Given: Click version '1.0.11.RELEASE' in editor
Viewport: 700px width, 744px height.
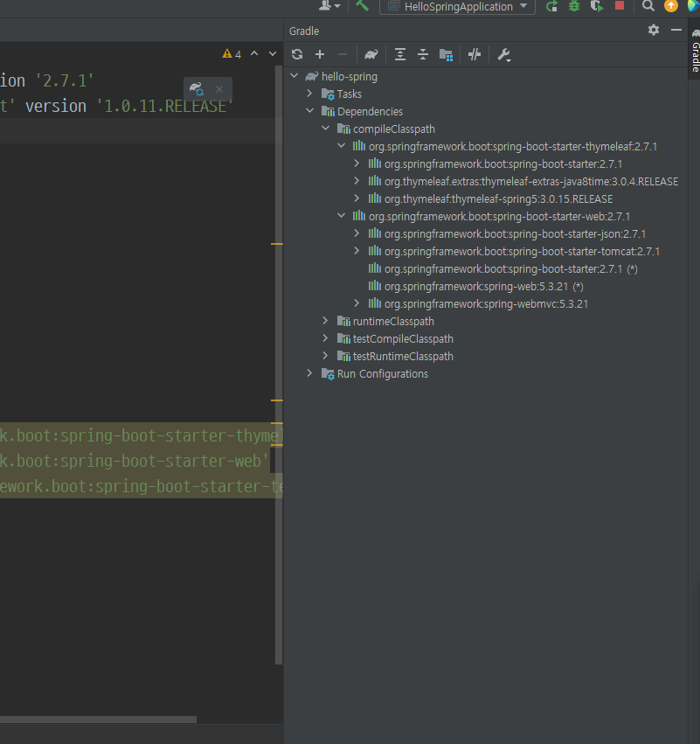Looking at the screenshot, I should tap(129, 106).
